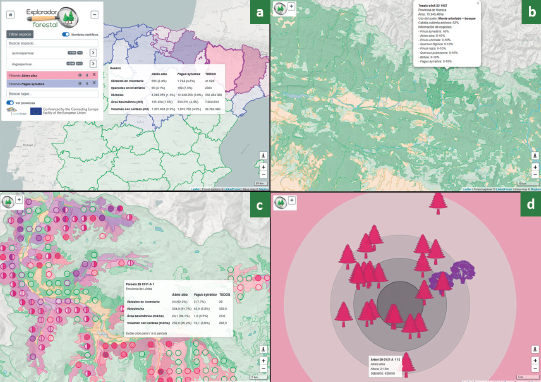Zoom out on map b
Screen dimensions: 541x382
[x=535, y=175]
